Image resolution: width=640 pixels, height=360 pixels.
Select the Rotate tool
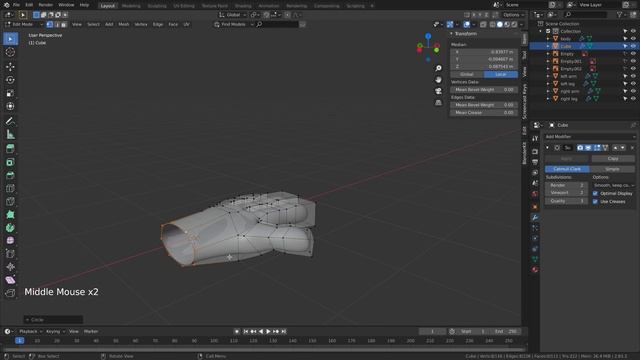10,80
